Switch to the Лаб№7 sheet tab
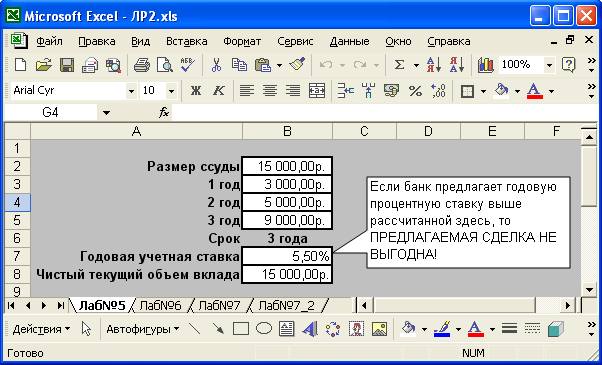Viewport: 602px width, 365px height. [219, 306]
